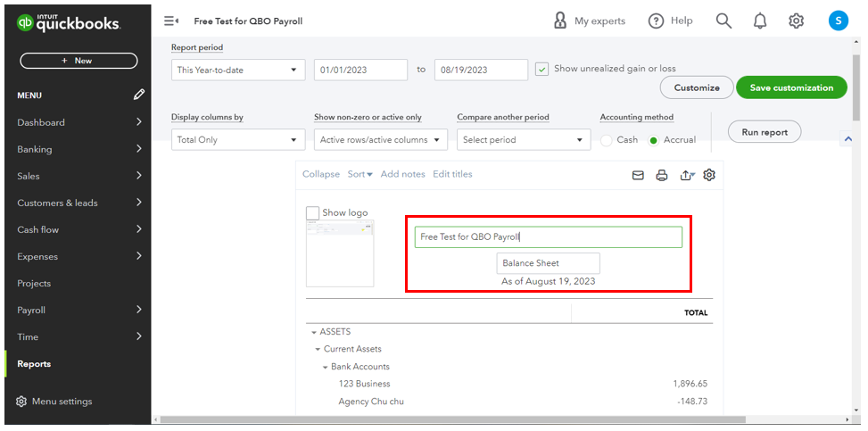This screenshot has width=868, height=431.
Task: Open the export report icon menu
Action: click(x=686, y=175)
